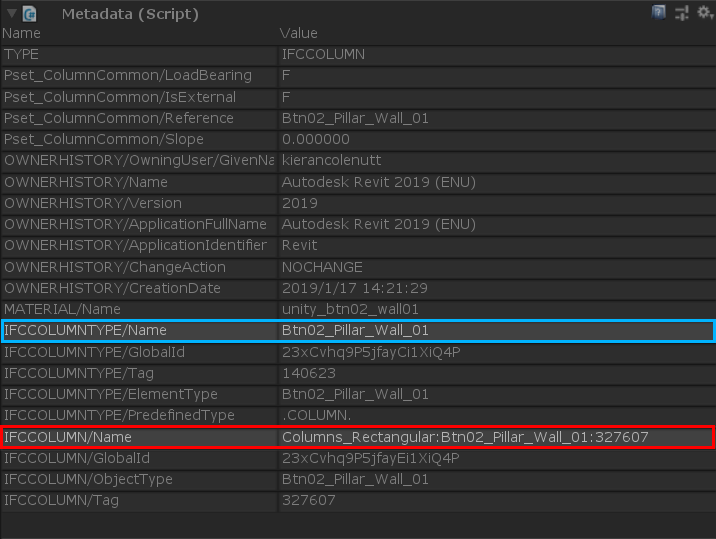Viewport: 716px width, 539px height.
Task: Click the kierancolenutt value field
Action: (x=497, y=160)
